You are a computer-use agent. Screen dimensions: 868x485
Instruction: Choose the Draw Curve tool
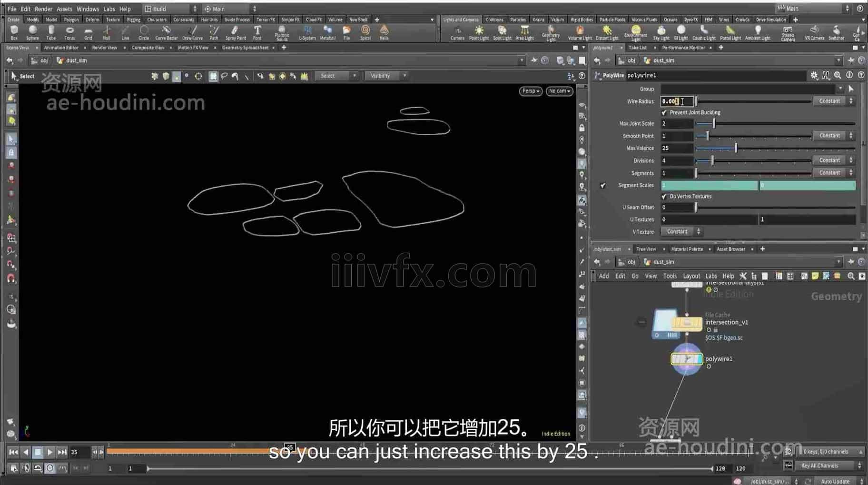coord(192,32)
